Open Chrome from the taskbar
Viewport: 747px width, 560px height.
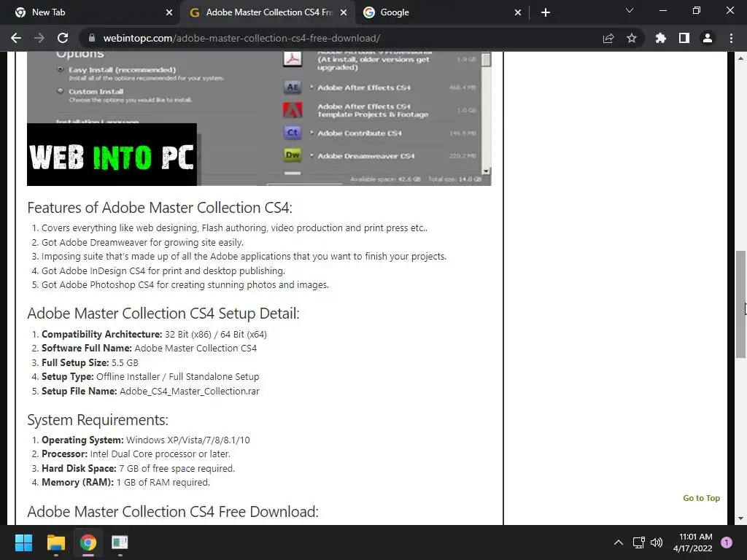88,542
